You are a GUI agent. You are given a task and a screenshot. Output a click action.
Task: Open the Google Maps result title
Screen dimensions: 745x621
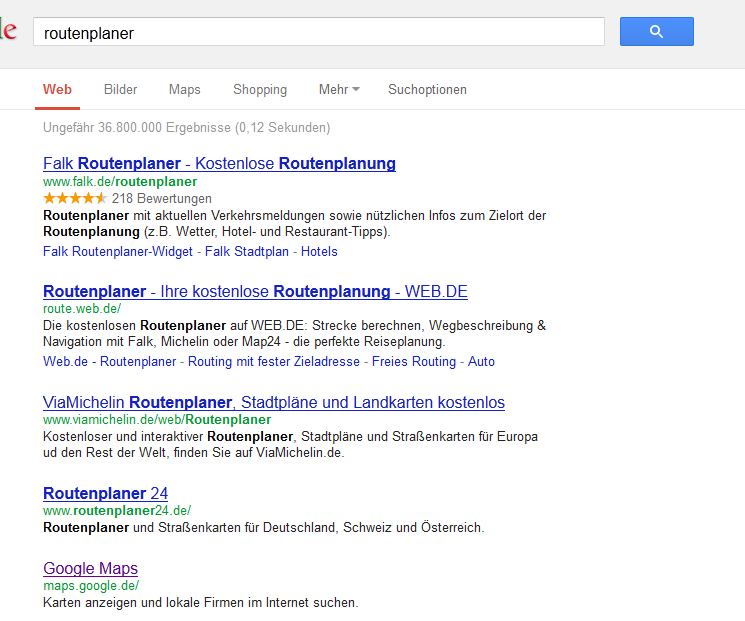click(90, 568)
